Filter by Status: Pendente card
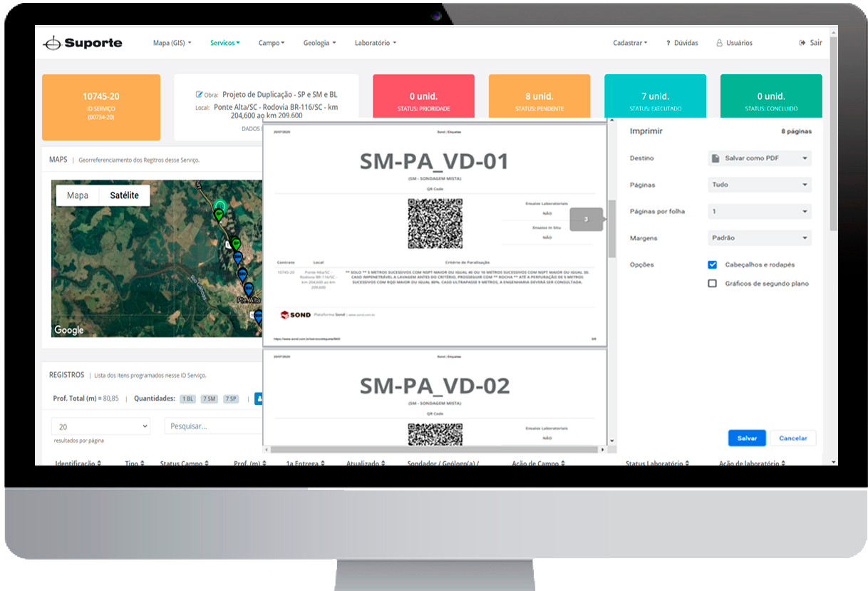 click(539, 96)
